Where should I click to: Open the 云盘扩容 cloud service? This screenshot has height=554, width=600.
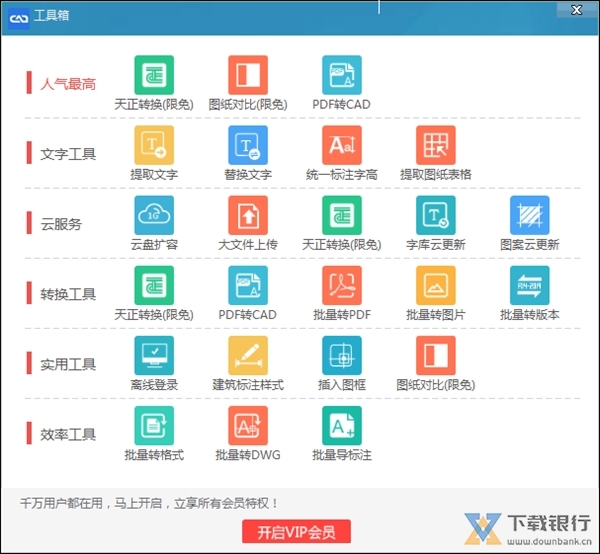point(154,215)
